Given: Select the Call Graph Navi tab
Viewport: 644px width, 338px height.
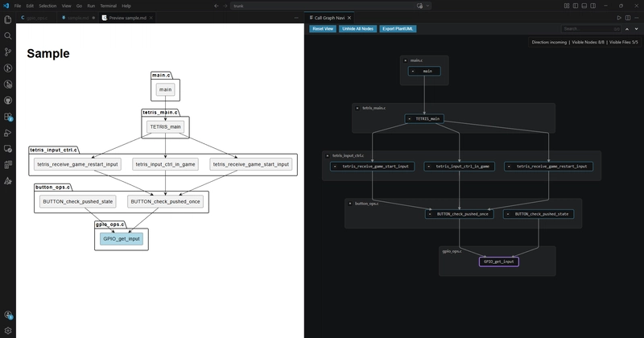Looking at the screenshot, I should click(x=329, y=18).
